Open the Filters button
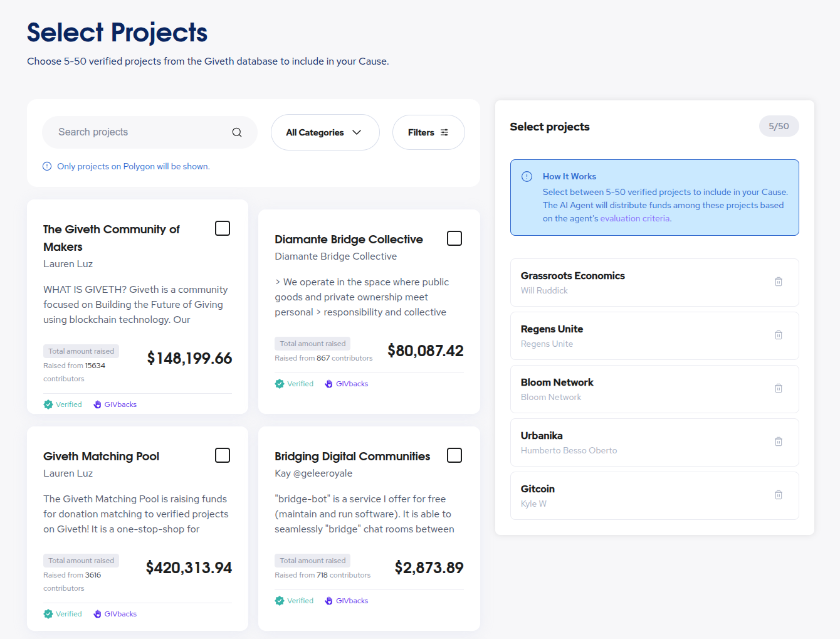Image resolution: width=840 pixels, height=639 pixels. [429, 132]
